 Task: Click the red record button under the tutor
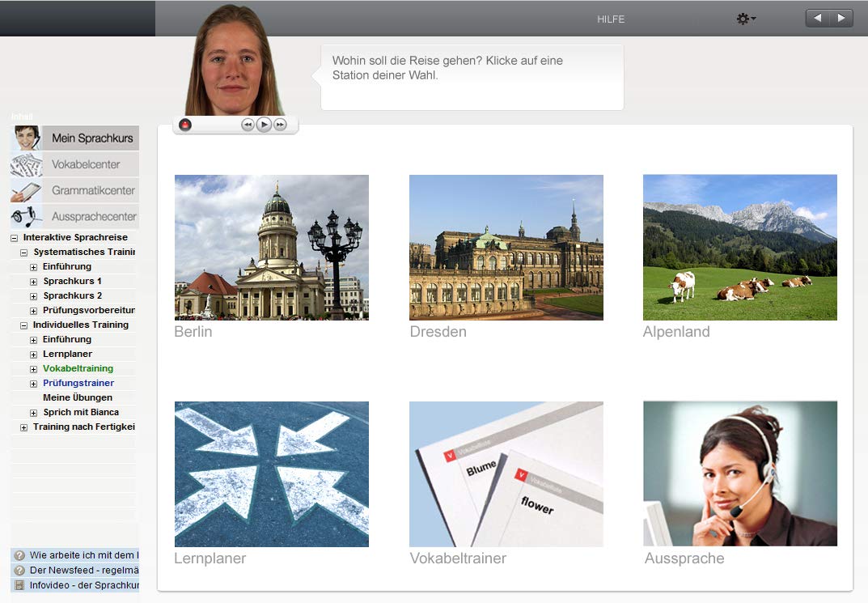tap(185, 125)
